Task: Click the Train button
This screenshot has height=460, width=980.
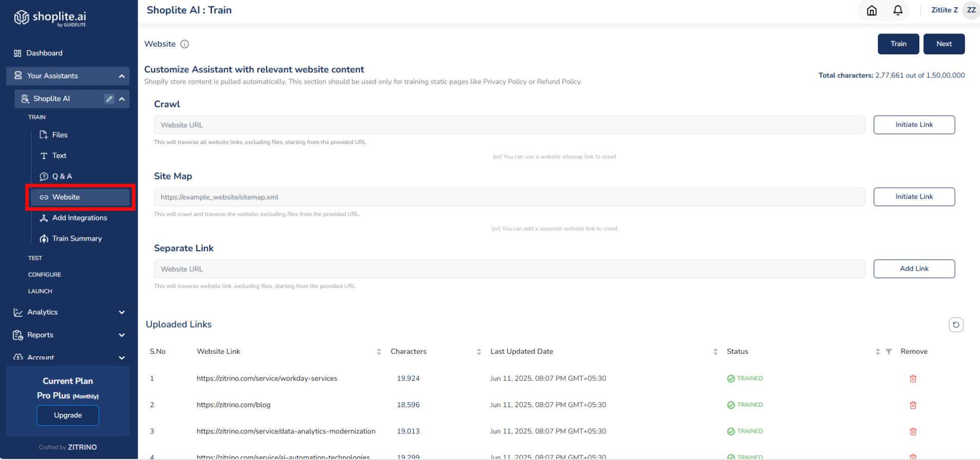Action: (x=898, y=44)
